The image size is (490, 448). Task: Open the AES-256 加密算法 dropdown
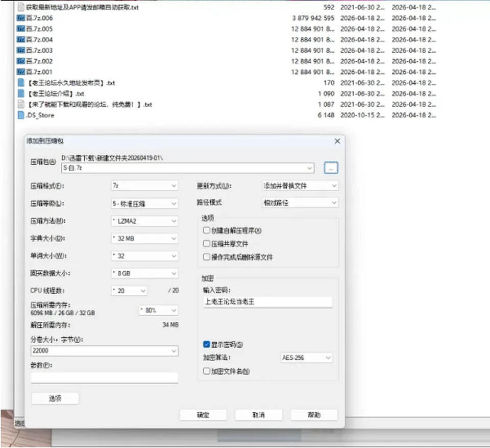click(306, 358)
